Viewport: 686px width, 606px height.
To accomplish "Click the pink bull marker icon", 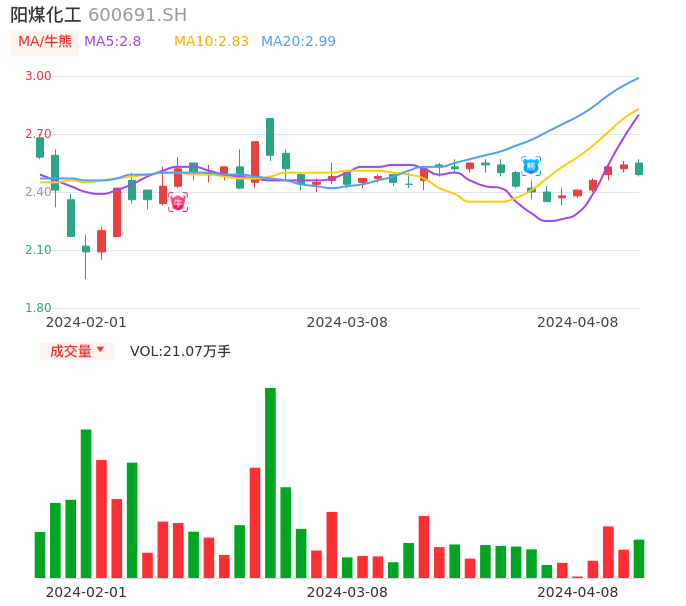I will point(178,202).
